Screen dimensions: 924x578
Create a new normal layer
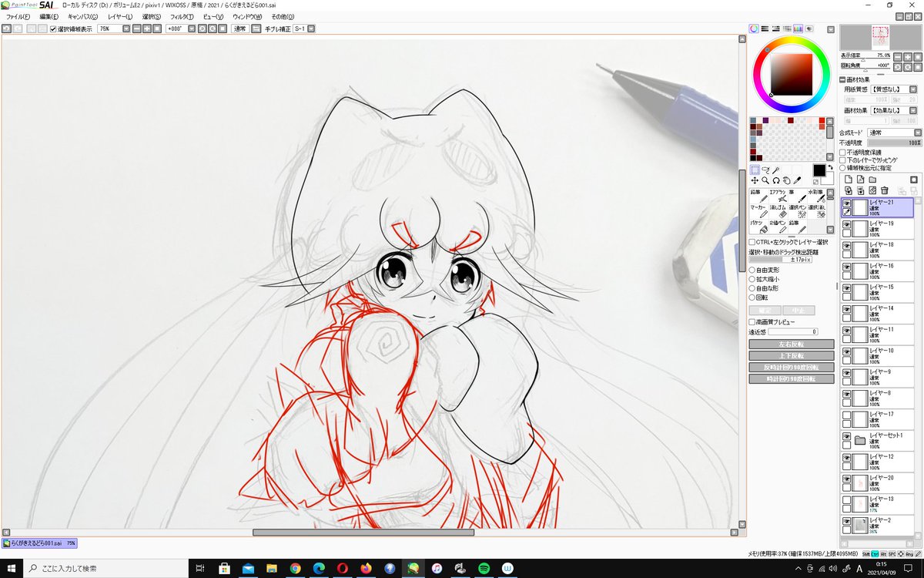pos(849,180)
